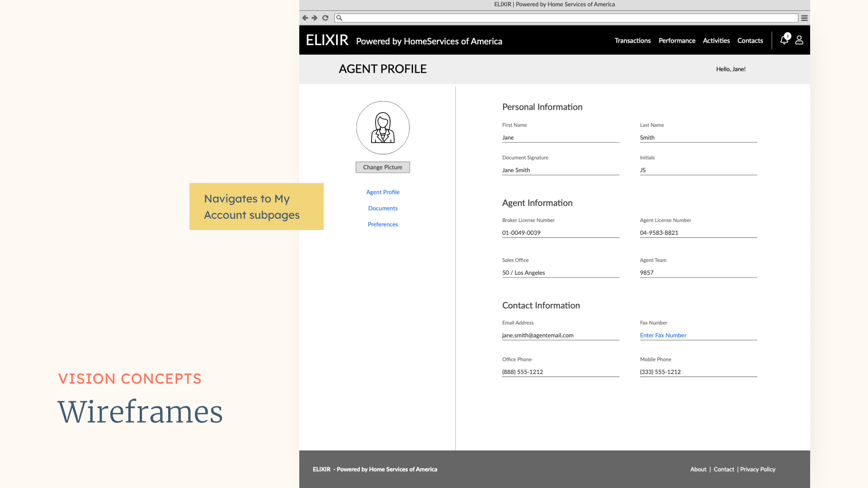This screenshot has width=868, height=488.
Task: Click the Email Address input field
Action: 560,335
